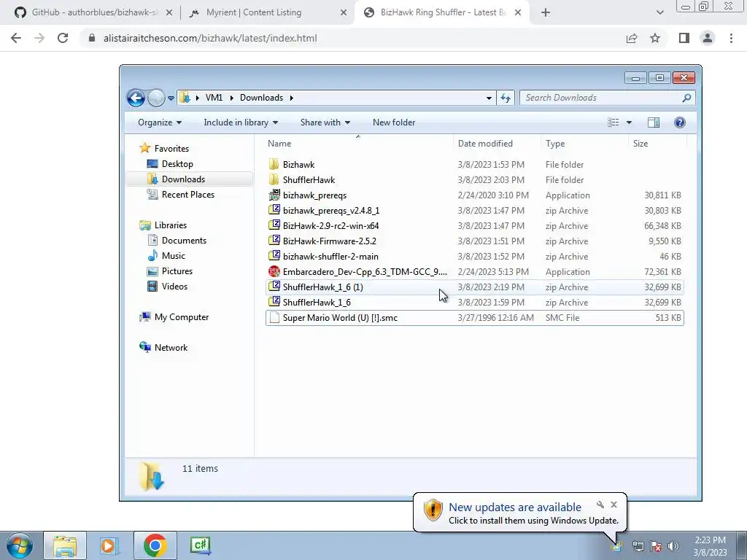The image size is (747, 560).
Task: Click the volume speaker tray icon
Action: click(x=673, y=546)
